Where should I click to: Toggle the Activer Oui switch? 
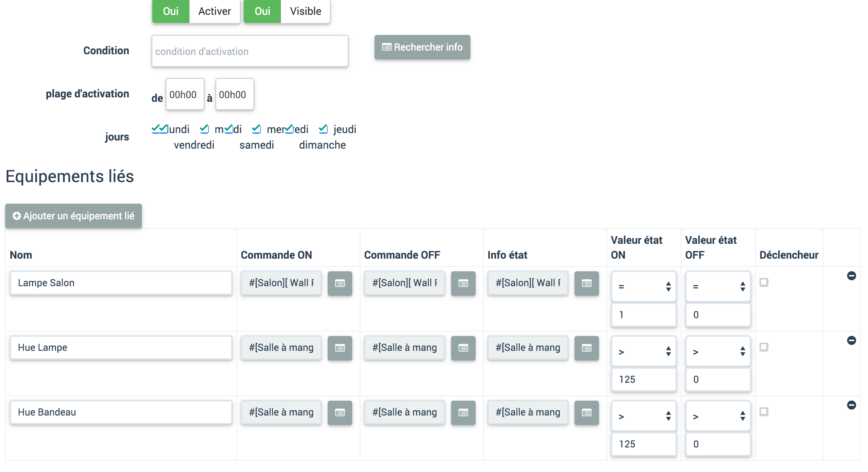pyautogui.click(x=171, y=12)
